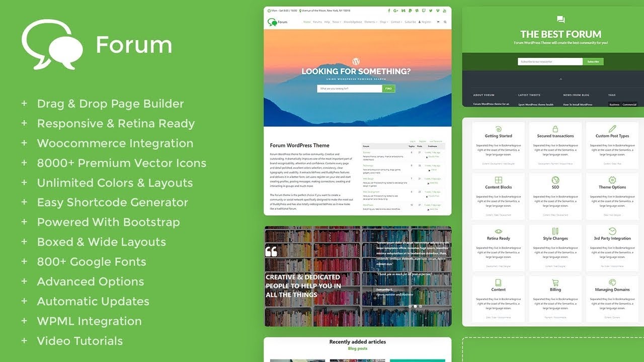
Task: Expand the Contact dropdown menu
Action: click(396, 22)
